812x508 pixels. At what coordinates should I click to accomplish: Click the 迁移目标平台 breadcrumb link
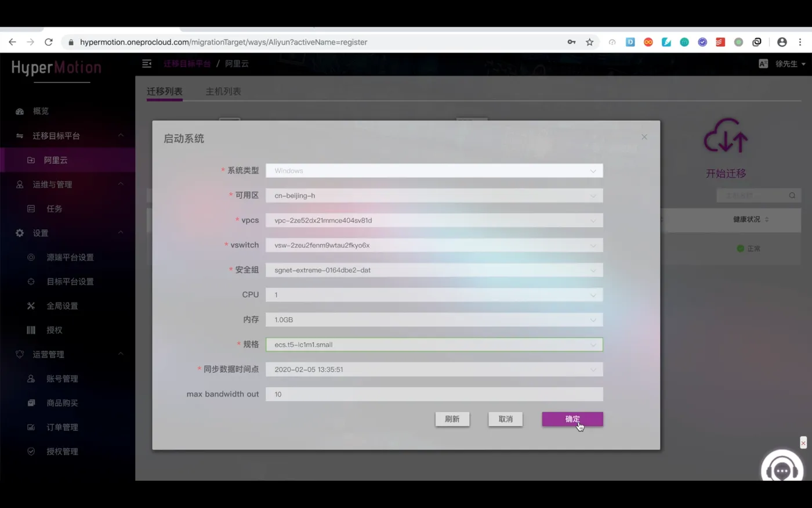(187, 63)
